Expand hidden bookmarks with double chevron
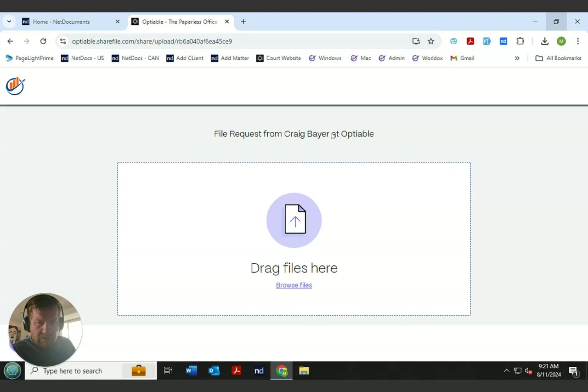Screen dimensions: 588x392 [517, 58]
